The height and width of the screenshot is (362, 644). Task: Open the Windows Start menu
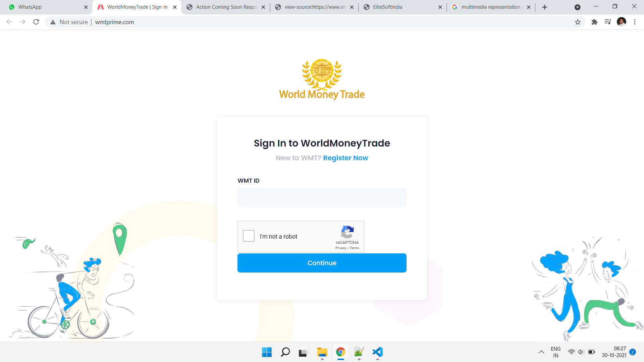coord(267,352)
